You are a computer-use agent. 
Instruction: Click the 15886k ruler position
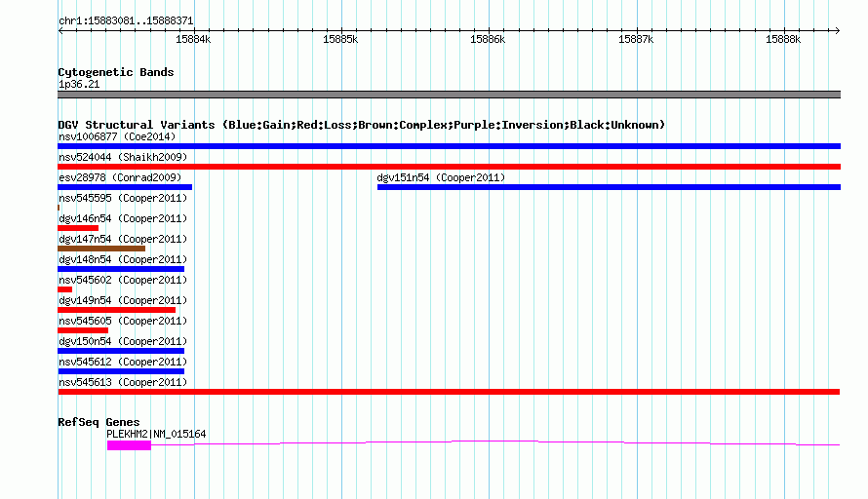488,39
